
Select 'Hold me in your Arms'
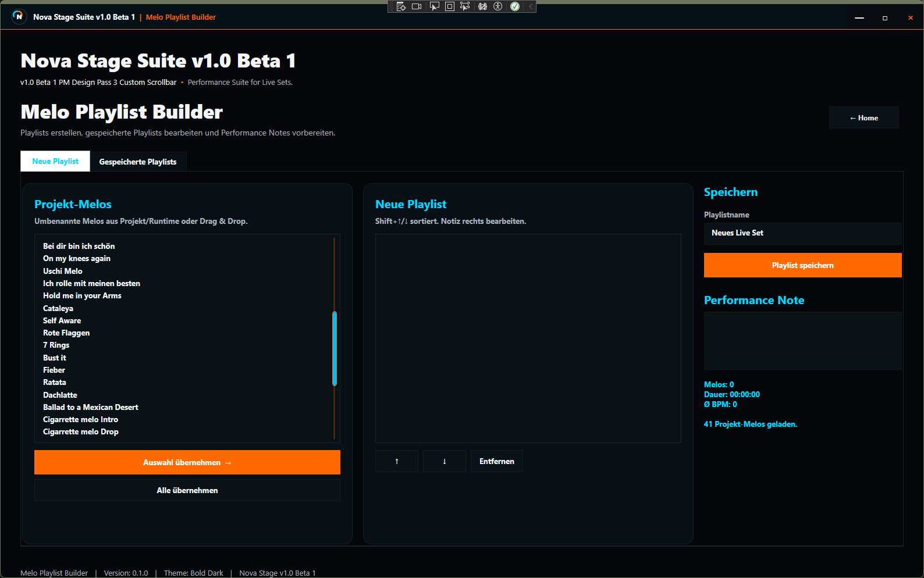pos(82,295)
